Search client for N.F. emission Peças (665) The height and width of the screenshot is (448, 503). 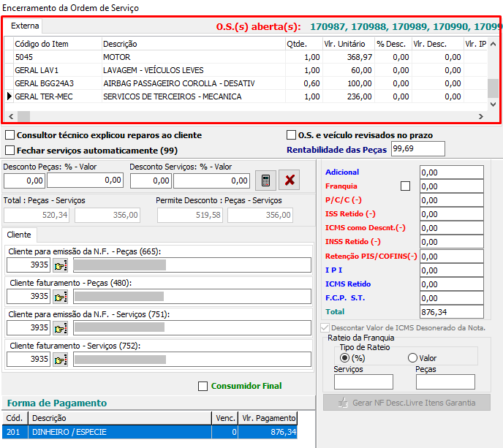click(x=61, y=265)
